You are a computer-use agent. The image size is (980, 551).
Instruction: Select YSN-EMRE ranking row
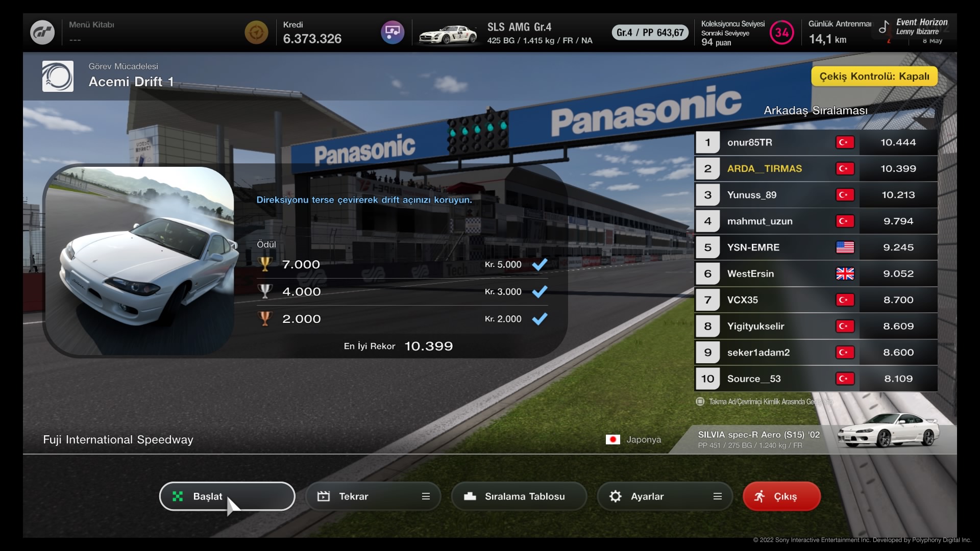click(x=816, y=247)
